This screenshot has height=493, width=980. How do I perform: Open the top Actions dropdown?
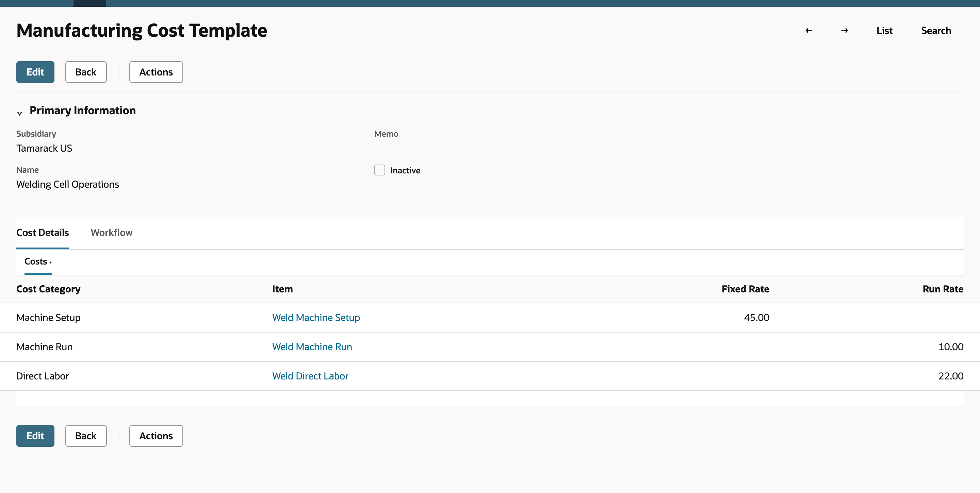tap(156, 72)
